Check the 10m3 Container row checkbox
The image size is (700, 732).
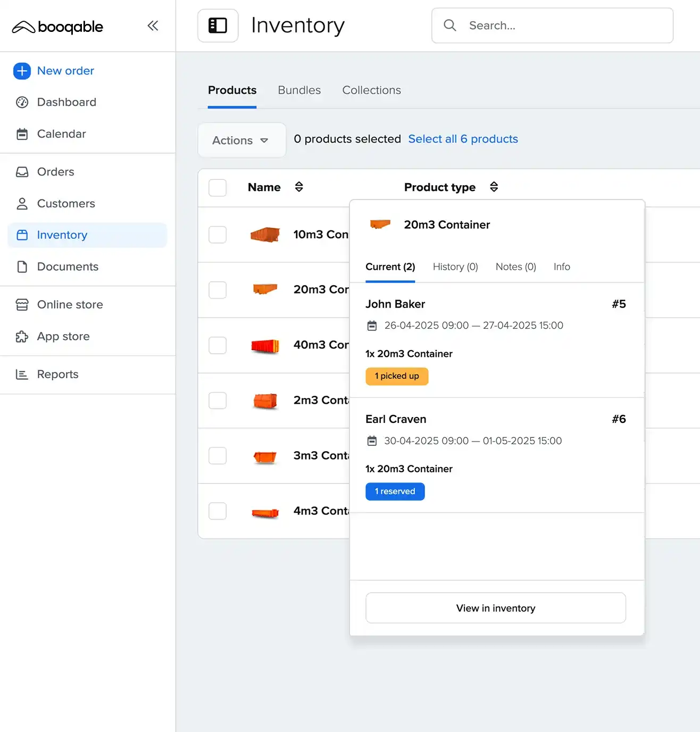point(218,235)
